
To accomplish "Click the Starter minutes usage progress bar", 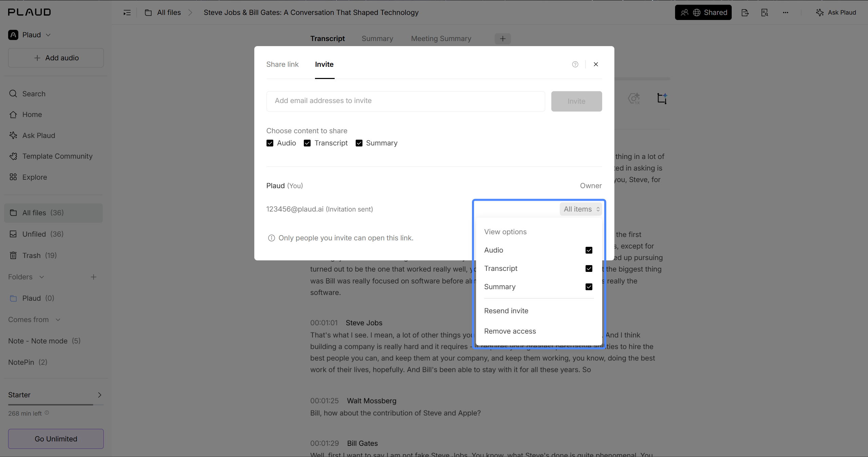I will click(x=56, y=405).
